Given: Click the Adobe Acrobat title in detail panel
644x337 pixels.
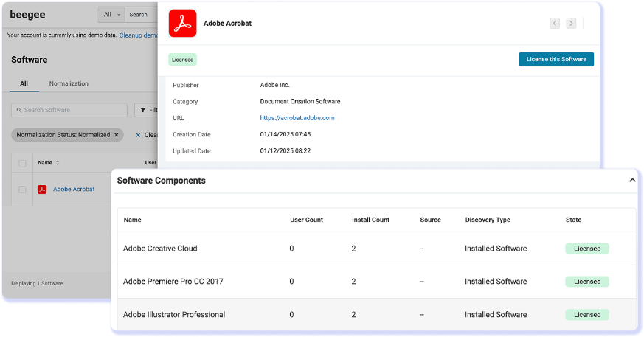Looking at the screenshot, I should coord(227,24).
